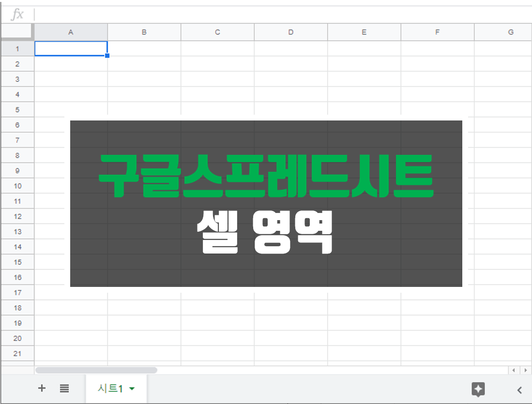Select column E header

pyautogui.click(x=364, y=32)
